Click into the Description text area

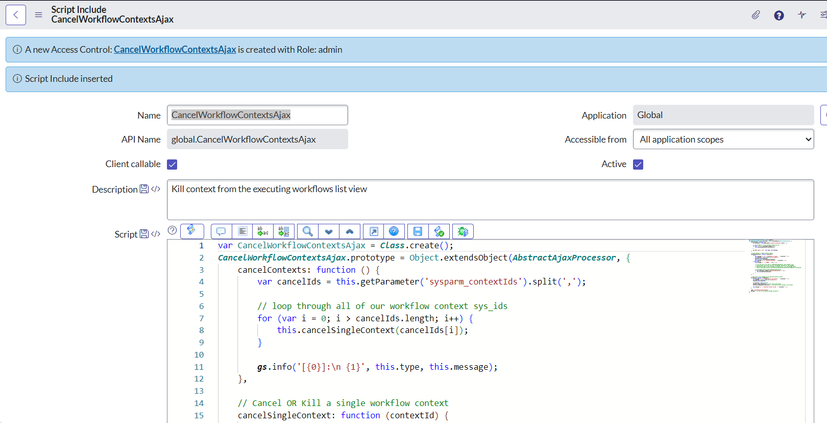pyautogui.click(x=491, y=200)
